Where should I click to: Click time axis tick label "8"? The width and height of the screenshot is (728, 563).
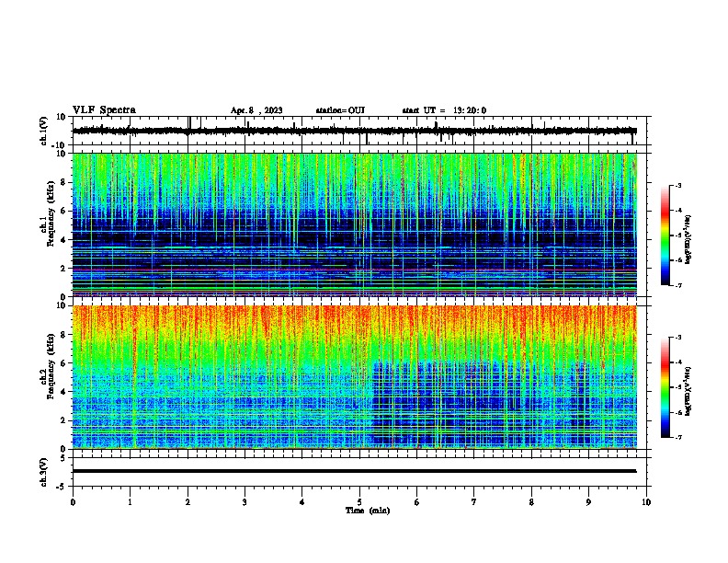tap(531, 502)
